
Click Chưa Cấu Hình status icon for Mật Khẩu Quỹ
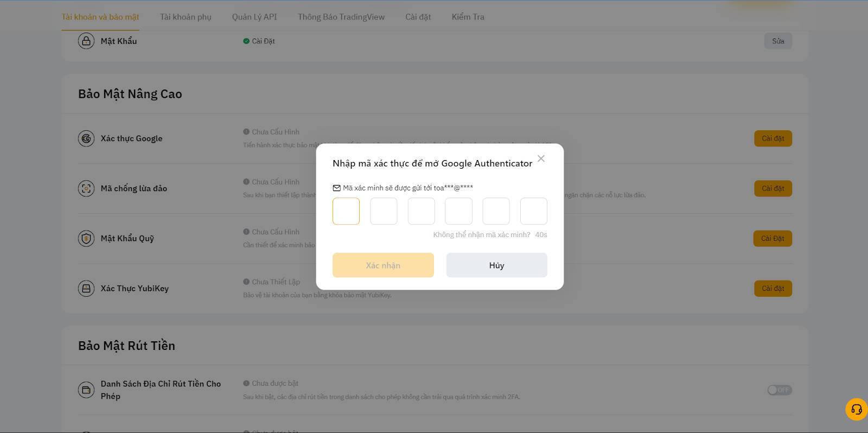click(x=246, y=232)
